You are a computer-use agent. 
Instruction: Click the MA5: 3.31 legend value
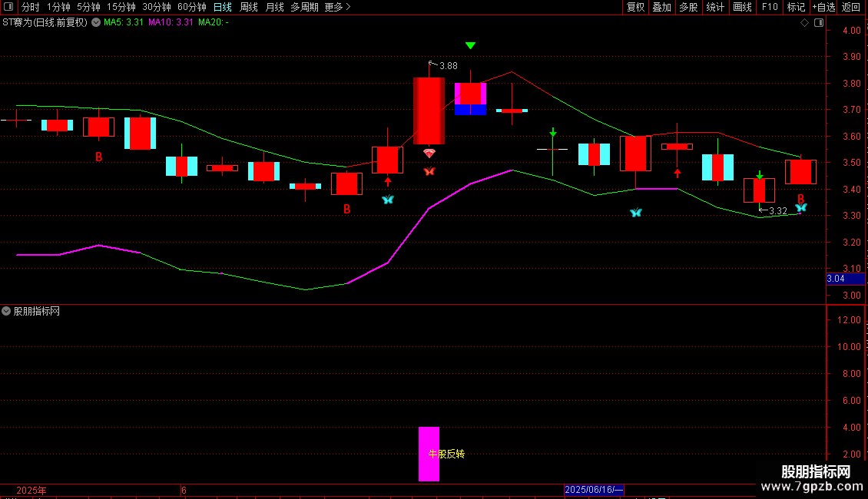point(124,23)
